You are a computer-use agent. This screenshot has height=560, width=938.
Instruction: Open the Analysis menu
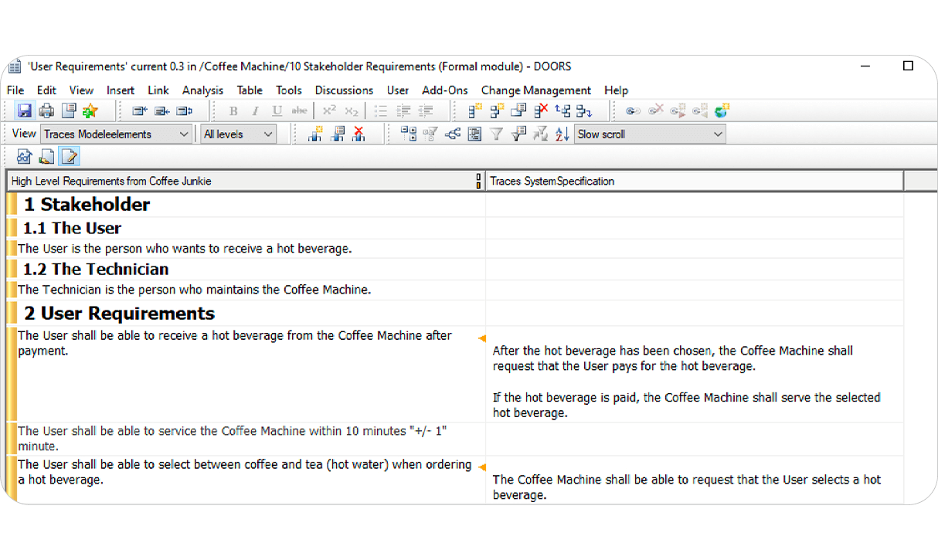click(x=202, y=90)
